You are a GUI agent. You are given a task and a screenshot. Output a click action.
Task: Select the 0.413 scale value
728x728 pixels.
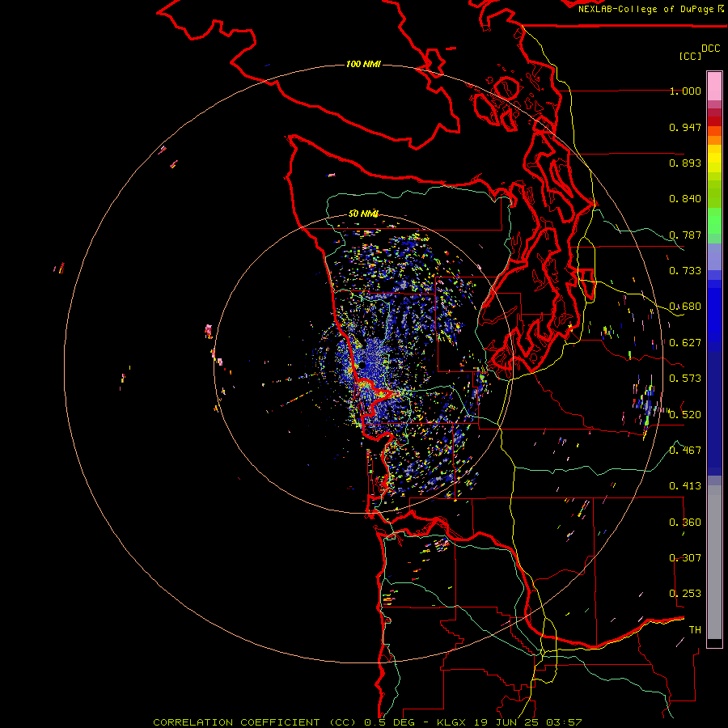point(685,486)
